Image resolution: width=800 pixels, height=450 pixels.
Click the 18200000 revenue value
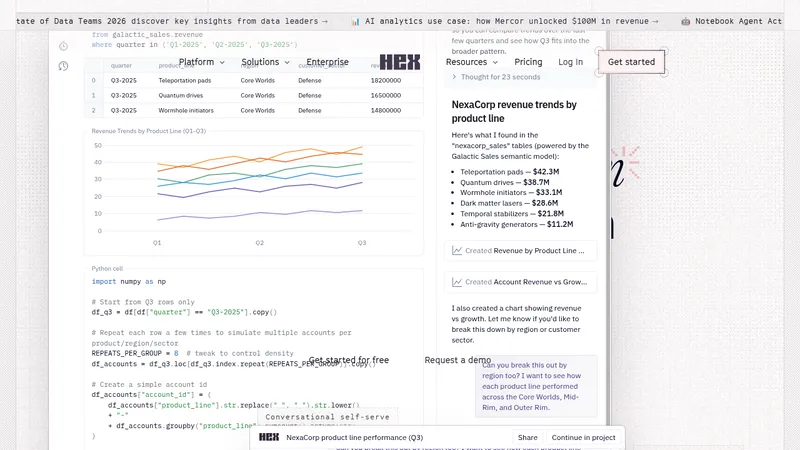386,81
